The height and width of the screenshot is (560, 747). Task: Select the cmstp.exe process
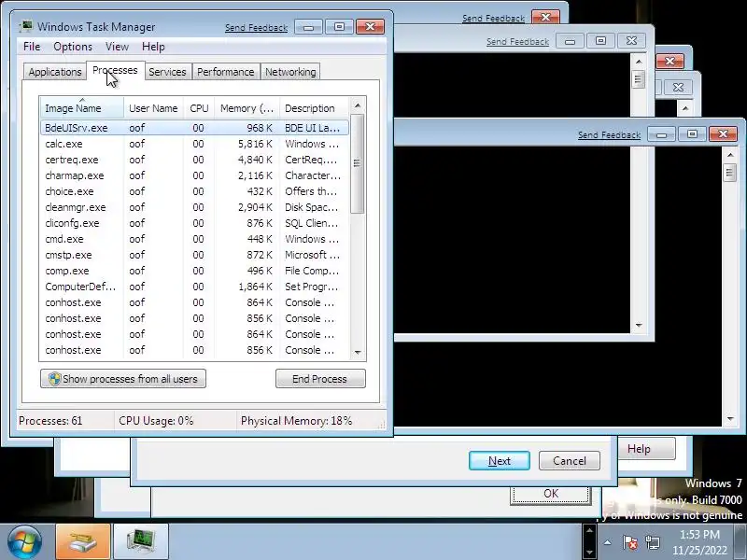click(x=194, y=255)
